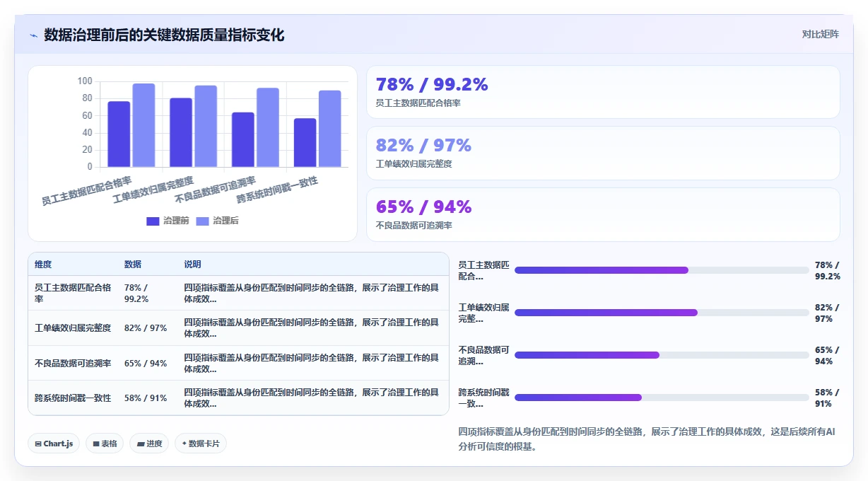Select the 进度 tag chip
This screenshot has width=868, height=481.
[149, 444]
